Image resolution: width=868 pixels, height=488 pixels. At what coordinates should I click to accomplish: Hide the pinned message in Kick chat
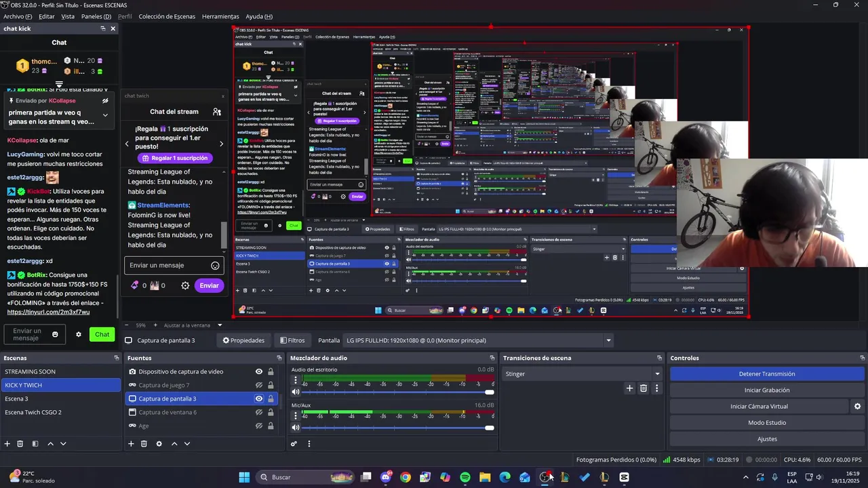point(105,100)
